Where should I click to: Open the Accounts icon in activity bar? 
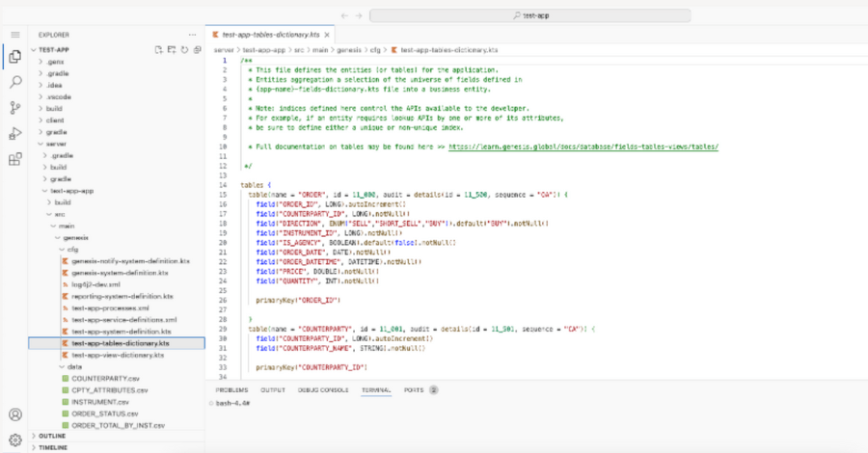tap(15, 414)
